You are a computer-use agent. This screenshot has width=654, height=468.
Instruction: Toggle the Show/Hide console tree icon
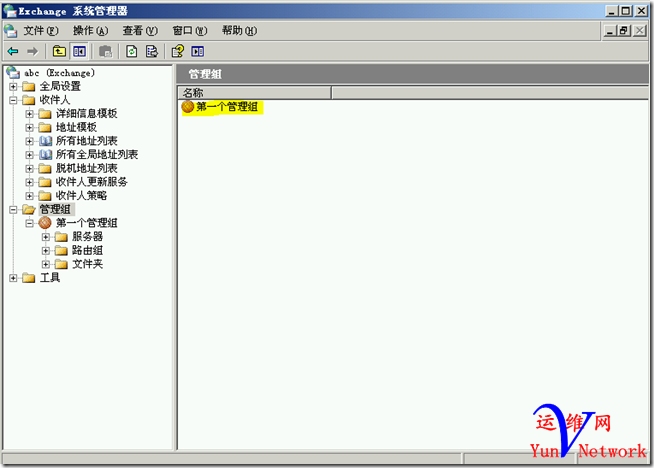click(x=79, y=51)
